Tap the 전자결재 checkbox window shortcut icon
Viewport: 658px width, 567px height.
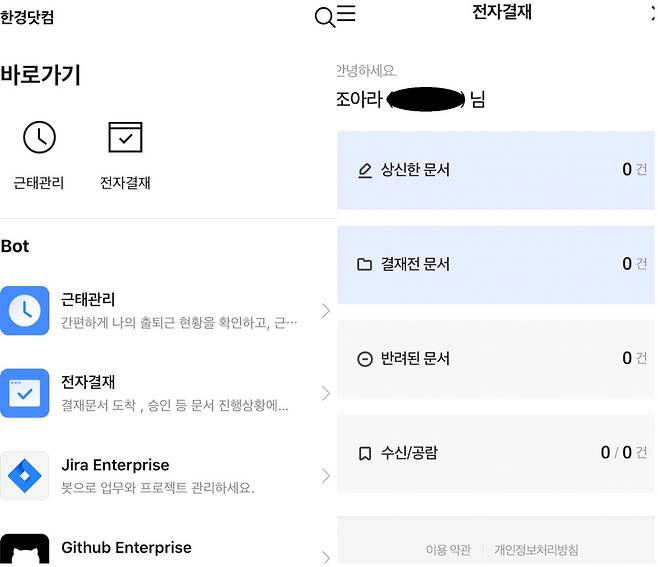pyautogui.click(x=125, y=137)
